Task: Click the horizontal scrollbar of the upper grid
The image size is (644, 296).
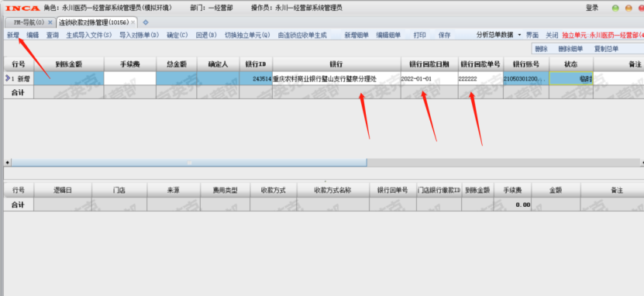Action: [189, 163]
